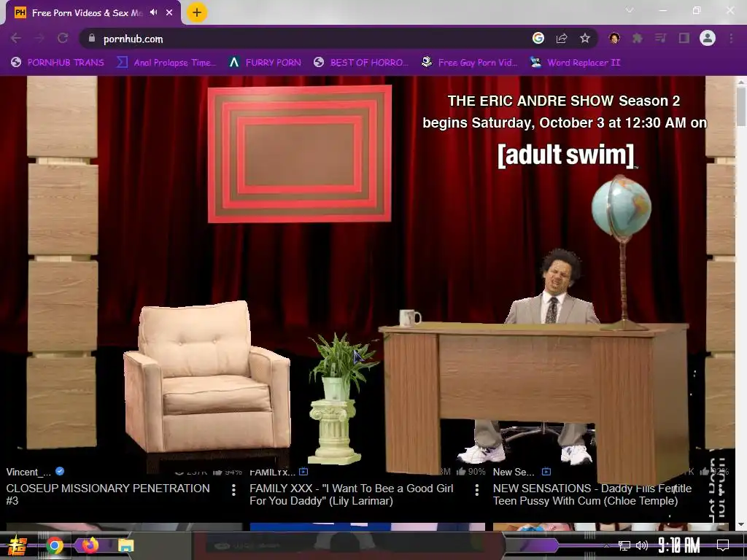This screenshot has height=560, width=747.
Task: Open the media control toolbar icon
Action: tap(661, 38)
